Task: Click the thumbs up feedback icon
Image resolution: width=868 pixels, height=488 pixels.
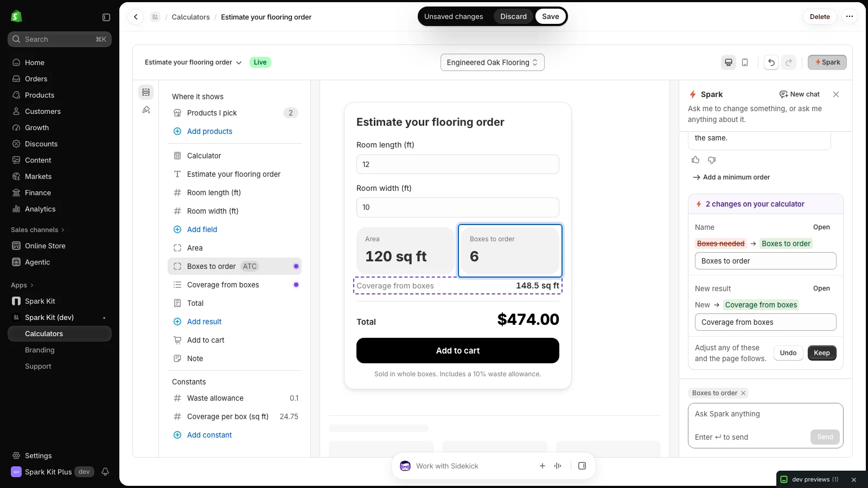Action: click(x=695, y=160)
